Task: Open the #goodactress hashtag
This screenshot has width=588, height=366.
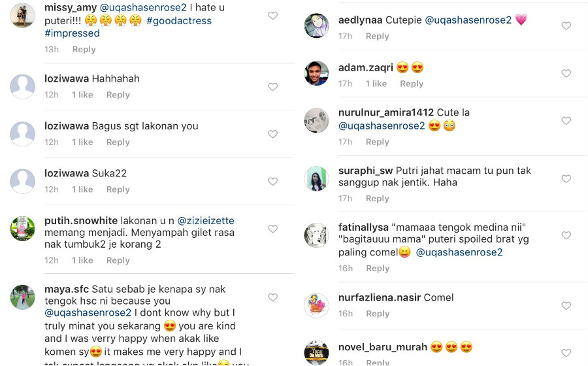Action: (x=179, y=21)
